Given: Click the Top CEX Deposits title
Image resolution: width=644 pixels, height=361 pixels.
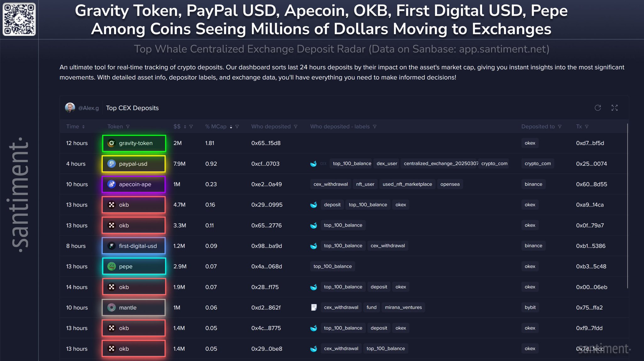Looking at the screenshot, I should click(132, 108).
